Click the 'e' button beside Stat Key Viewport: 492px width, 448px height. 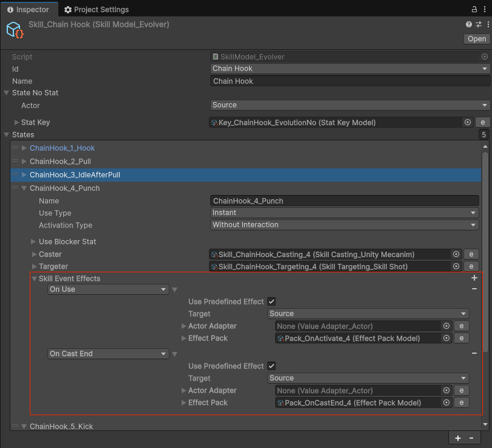click(x=483, y=122)
